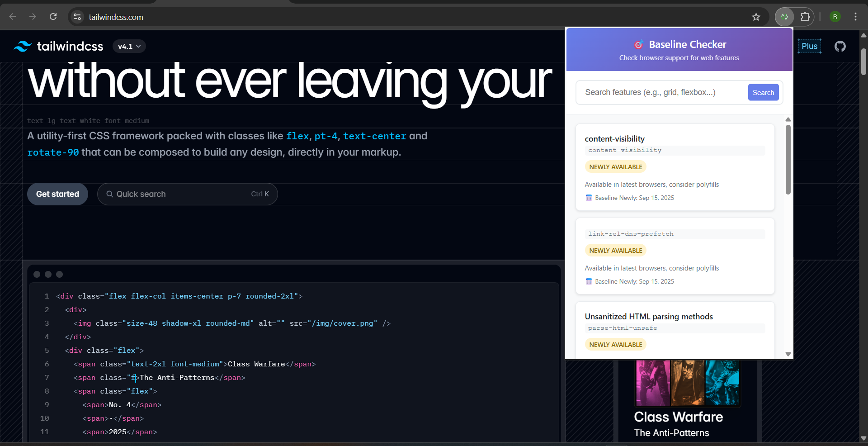Click the /img/cover.png source in line 3

(x=342, y=323)
